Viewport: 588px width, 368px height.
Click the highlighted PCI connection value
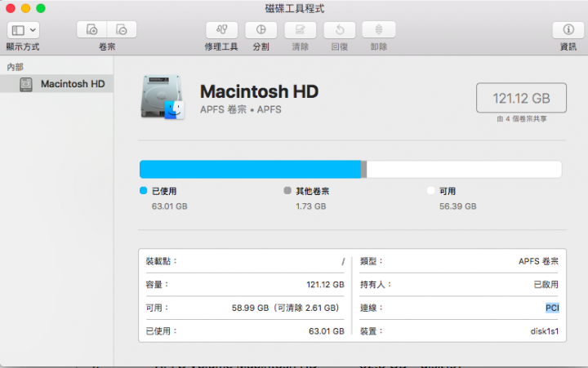pyautogui.click(x=552, y=308)
